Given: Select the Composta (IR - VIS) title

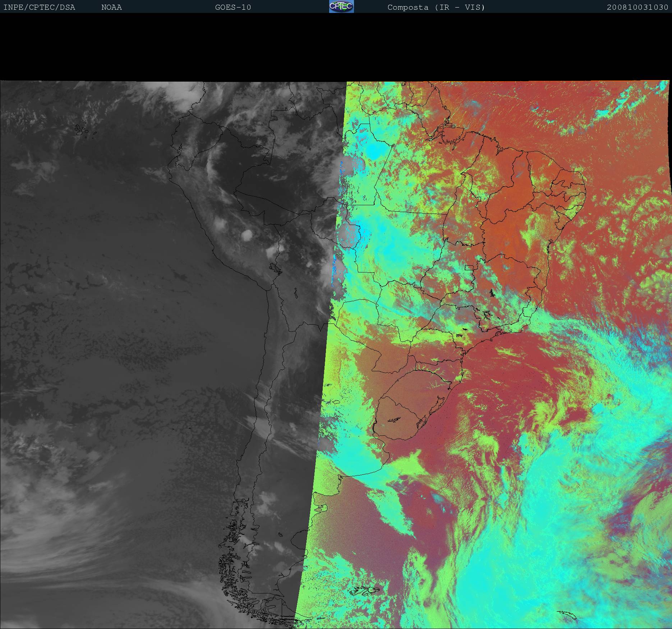Looking at the screenshot, I should [x=436, y=8].
